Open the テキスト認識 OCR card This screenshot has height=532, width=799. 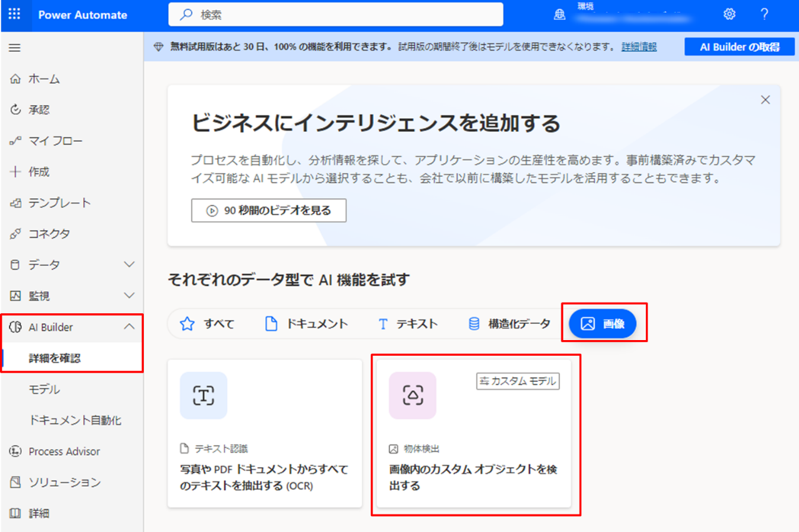click(x=265, y=433)
